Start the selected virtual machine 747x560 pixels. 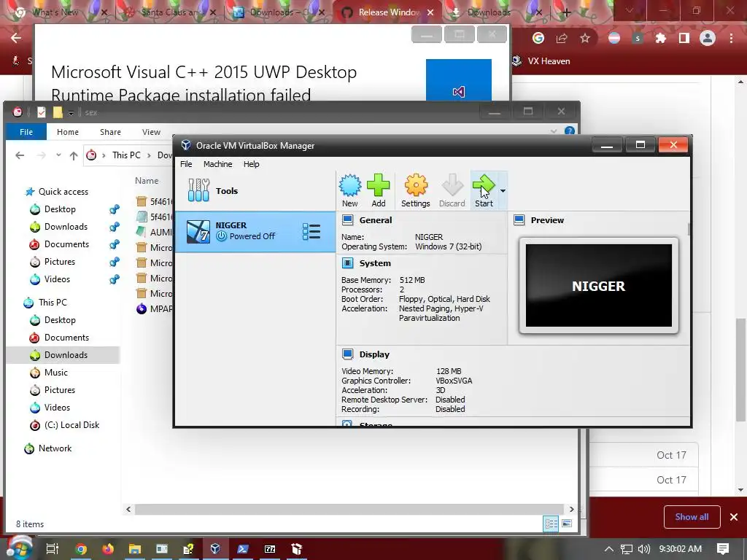coord(484,190)
